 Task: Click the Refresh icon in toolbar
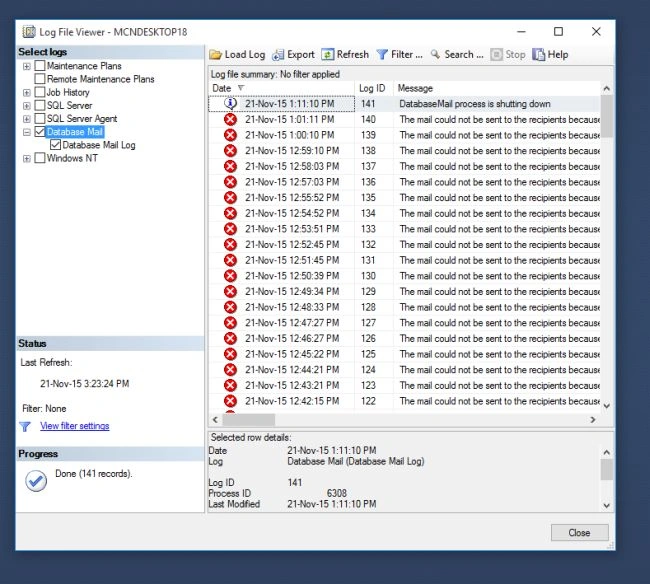pos(327,55)
